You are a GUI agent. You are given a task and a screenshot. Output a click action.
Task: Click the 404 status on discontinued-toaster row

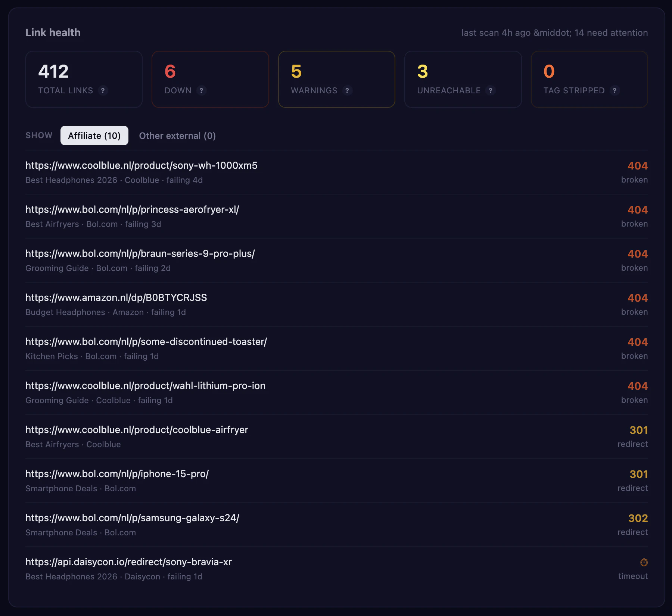point(638,342)
